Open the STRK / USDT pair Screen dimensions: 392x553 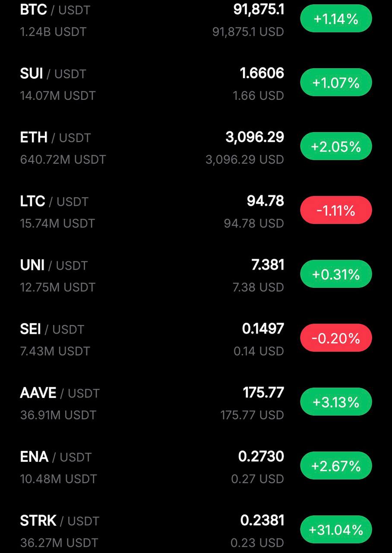click(60, 521)
